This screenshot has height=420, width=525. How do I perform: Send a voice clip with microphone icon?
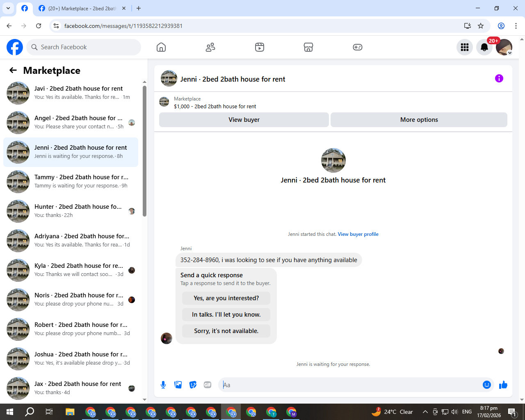[163, 385]
